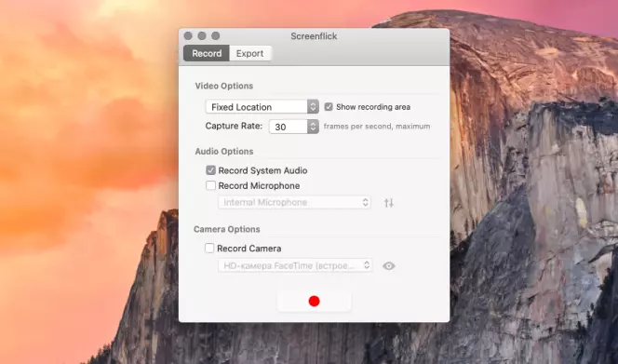Start recording with the red record button
Viewport: 618px width, 364px height.
(315, 302)
